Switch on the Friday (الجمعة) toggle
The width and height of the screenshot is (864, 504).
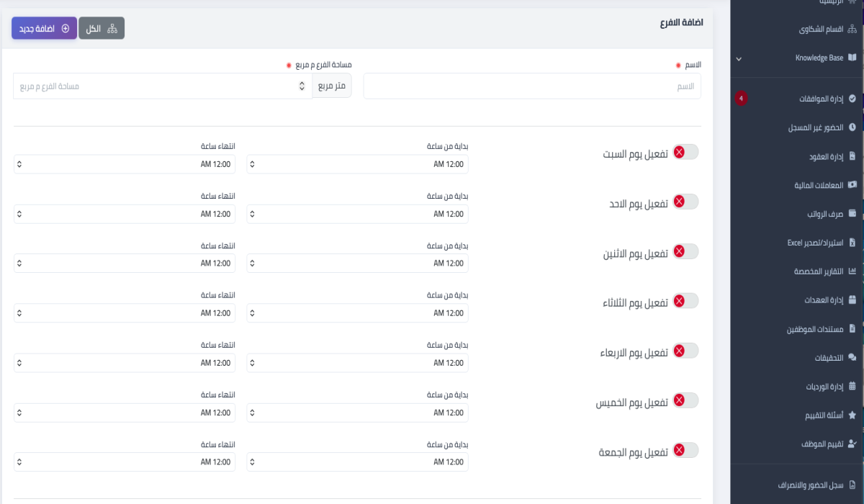click(x=685, y=450)
